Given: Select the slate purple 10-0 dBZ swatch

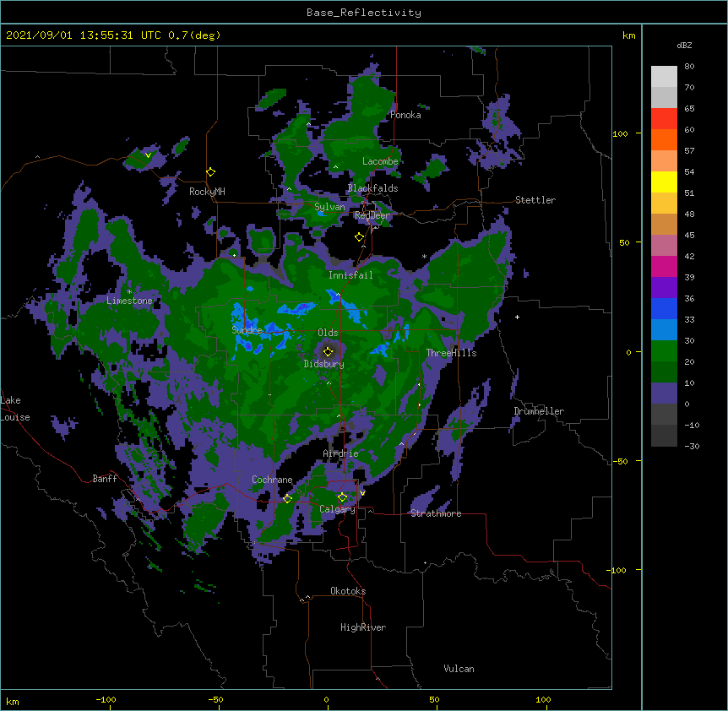Looking at the screenshot, I should (664, 393).
